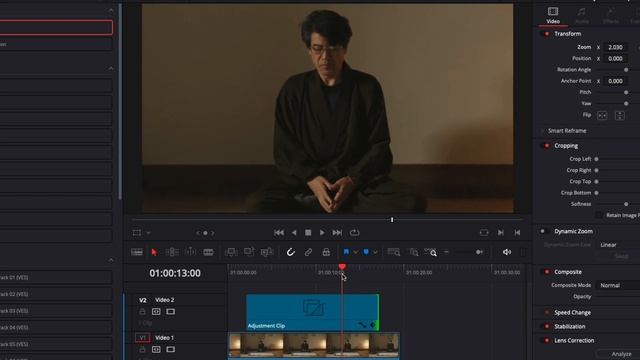Click the Custom Zoom icon
This screenshot has width=640, height=360.
click(x=431, y=252)
